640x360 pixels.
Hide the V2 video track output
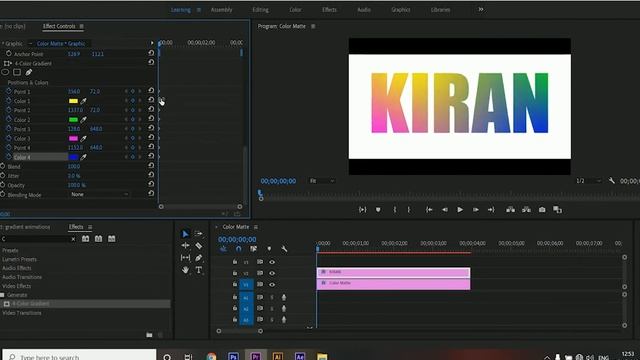click(x=272, y=273)
